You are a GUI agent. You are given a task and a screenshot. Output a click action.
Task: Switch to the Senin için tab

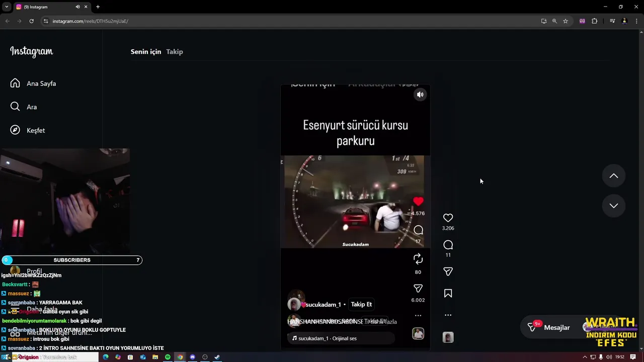coord(146,52)
